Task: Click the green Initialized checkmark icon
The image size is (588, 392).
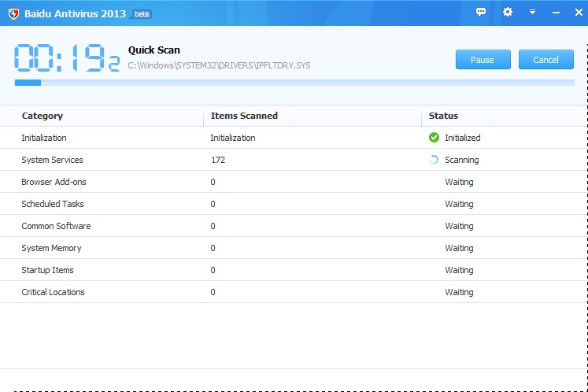Action: pyautogui.click(x=434, y=138)
